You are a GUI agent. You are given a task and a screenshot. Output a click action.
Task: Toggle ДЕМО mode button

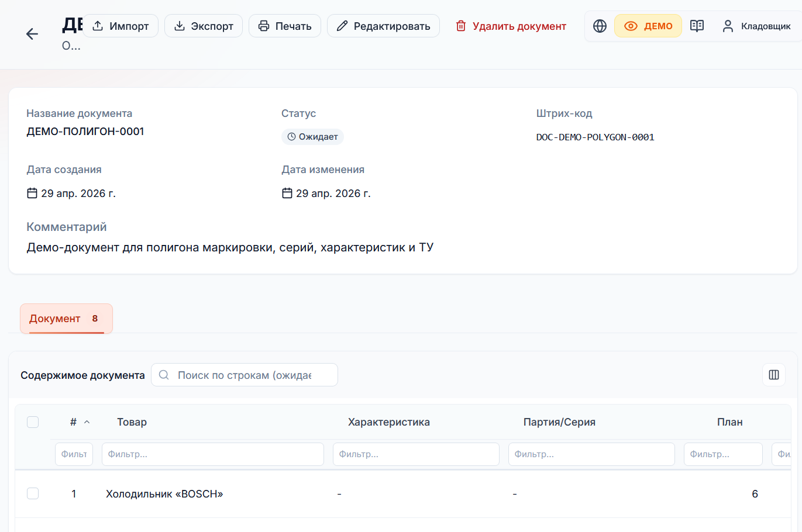coord(648,26)
